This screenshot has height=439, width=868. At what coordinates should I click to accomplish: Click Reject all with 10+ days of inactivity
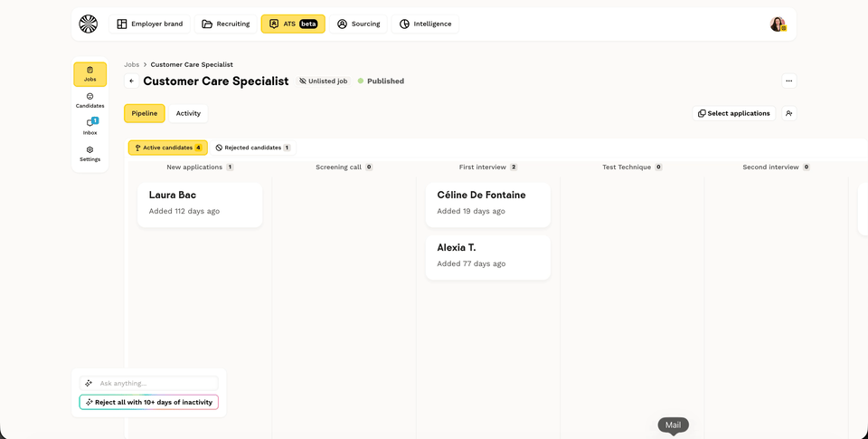coord(149,403)
